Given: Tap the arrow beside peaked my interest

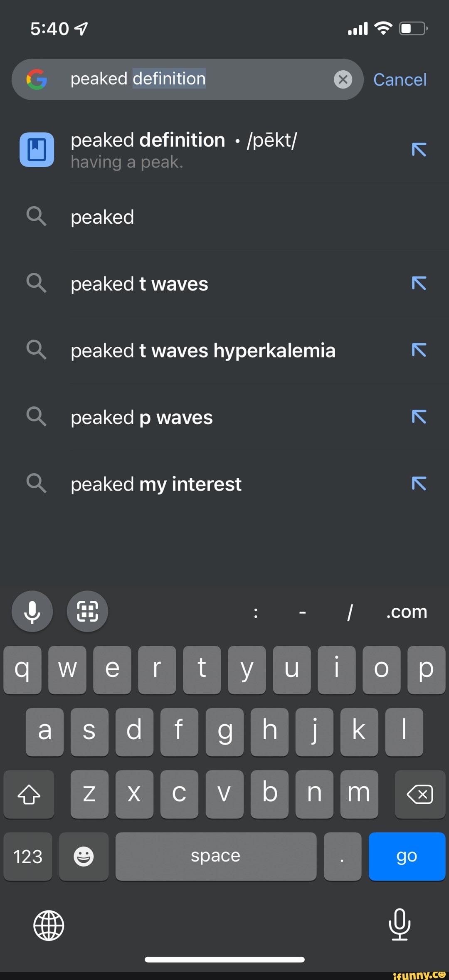Looking at the screenshot, I should click(419, 484).
